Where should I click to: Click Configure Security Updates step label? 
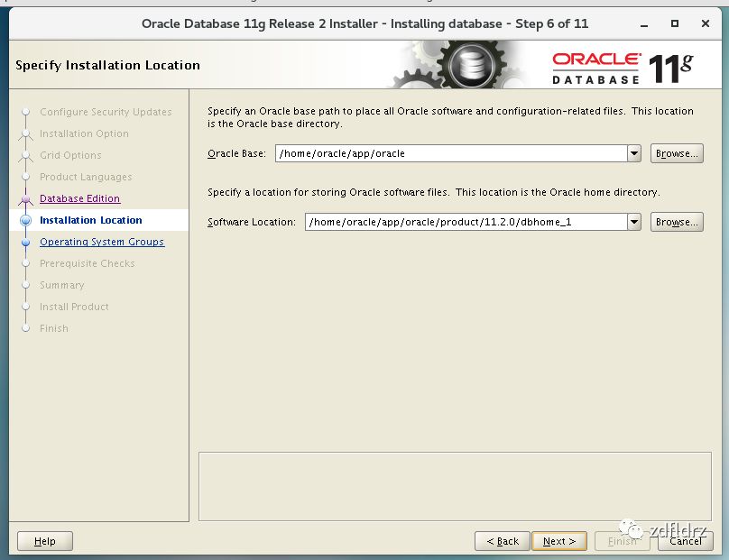click(106, 112)
